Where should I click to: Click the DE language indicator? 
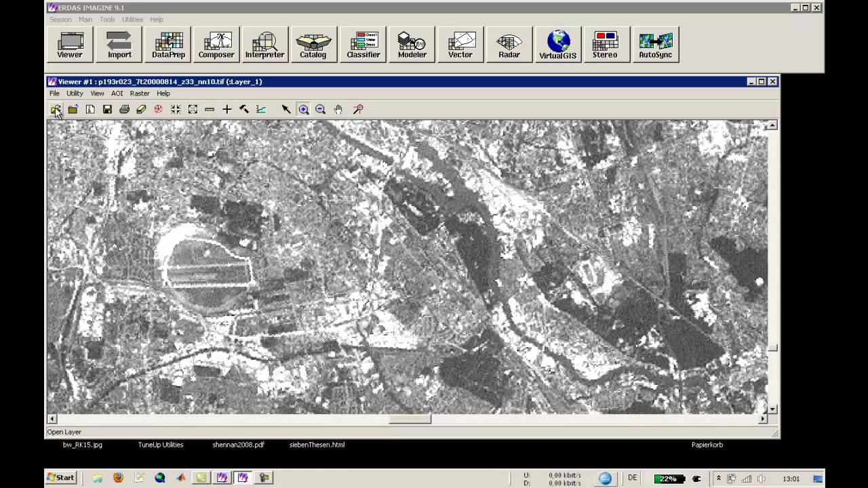632,478
